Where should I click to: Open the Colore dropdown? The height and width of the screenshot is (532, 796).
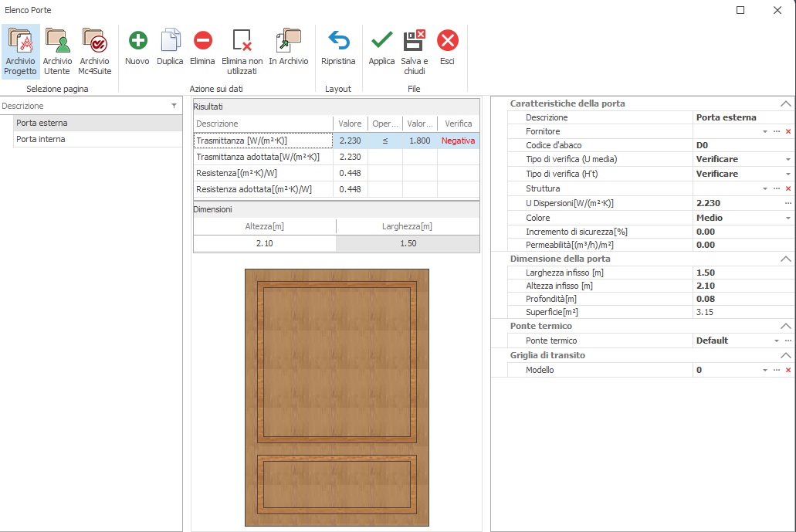click(788, 219)
